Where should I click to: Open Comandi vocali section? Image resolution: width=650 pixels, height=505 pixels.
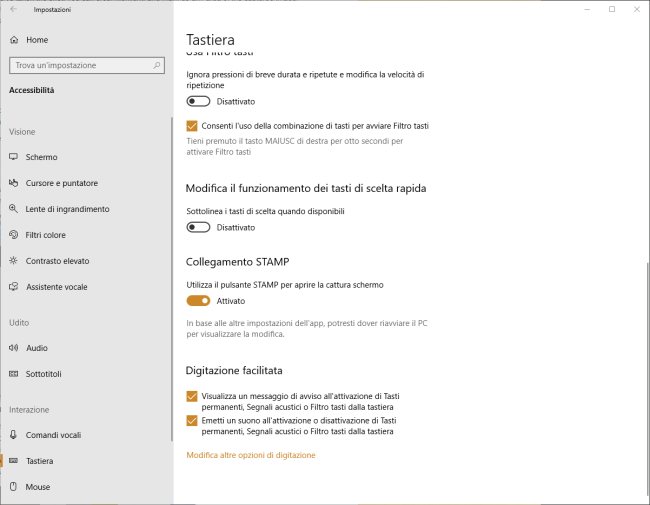pos(53,435)
